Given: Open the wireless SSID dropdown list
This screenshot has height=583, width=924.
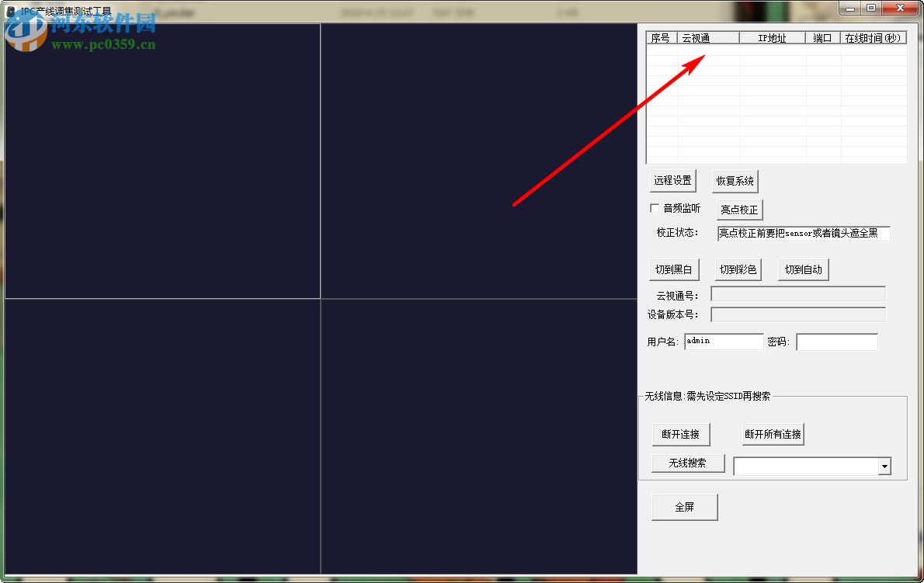Looking at the screenshot, I should point(884,466).
